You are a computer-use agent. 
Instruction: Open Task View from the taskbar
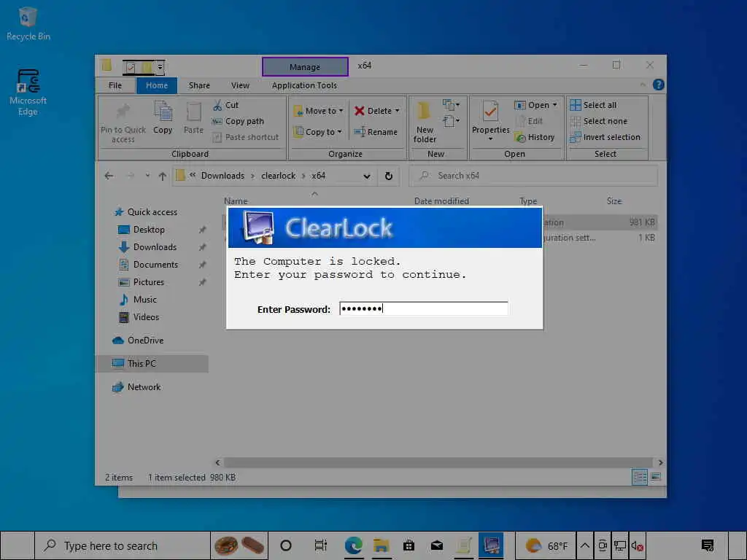pyautogui.click(x=321, y=545)
